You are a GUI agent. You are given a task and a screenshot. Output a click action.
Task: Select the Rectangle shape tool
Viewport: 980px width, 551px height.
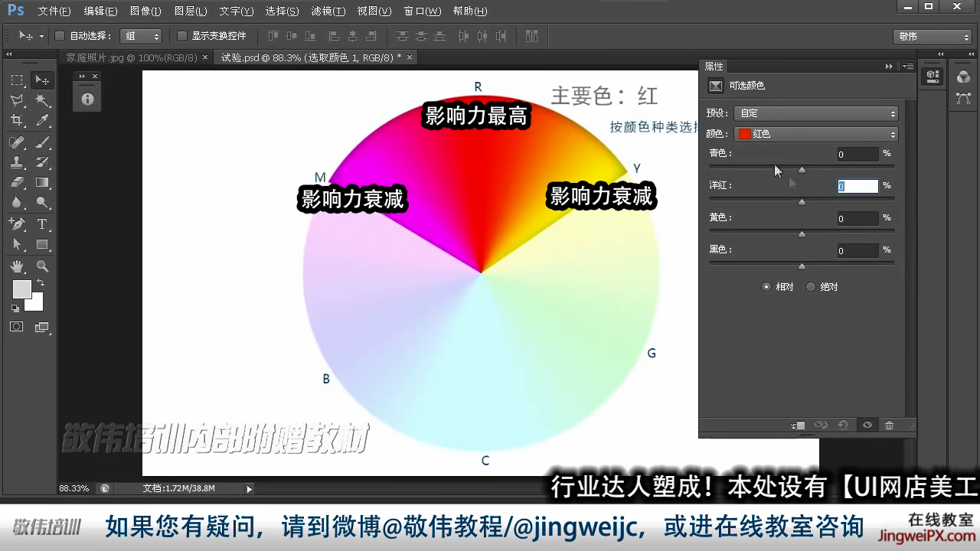[42, 244]
